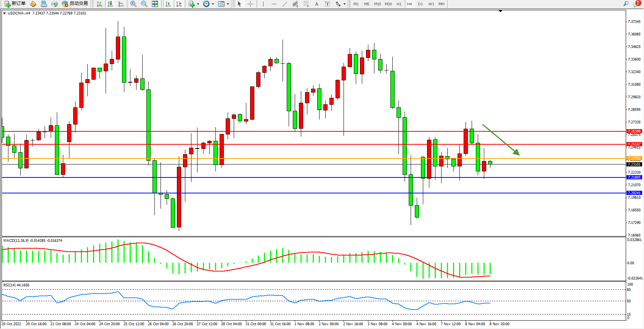Click the New Order (新订单) button
644x329 pixels.
tap(15, 4)
